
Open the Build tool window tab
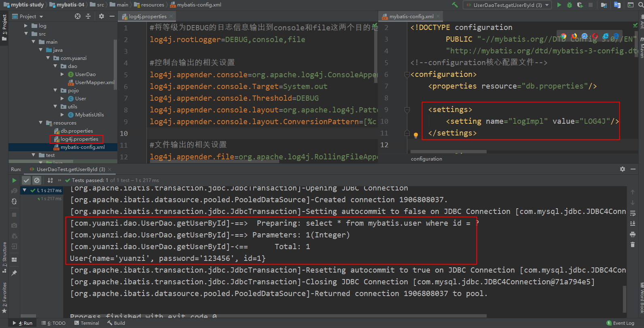[x=116, y=323]
